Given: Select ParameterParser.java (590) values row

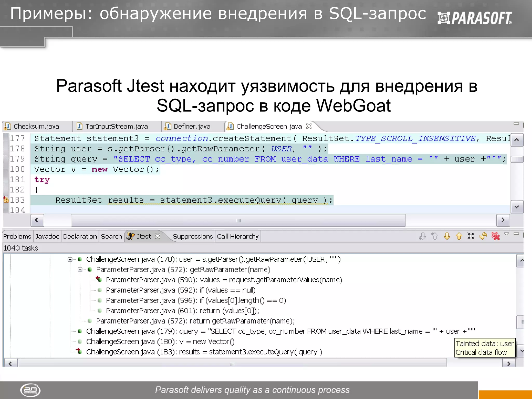Looking at the screenshot, I should (224, 280).
